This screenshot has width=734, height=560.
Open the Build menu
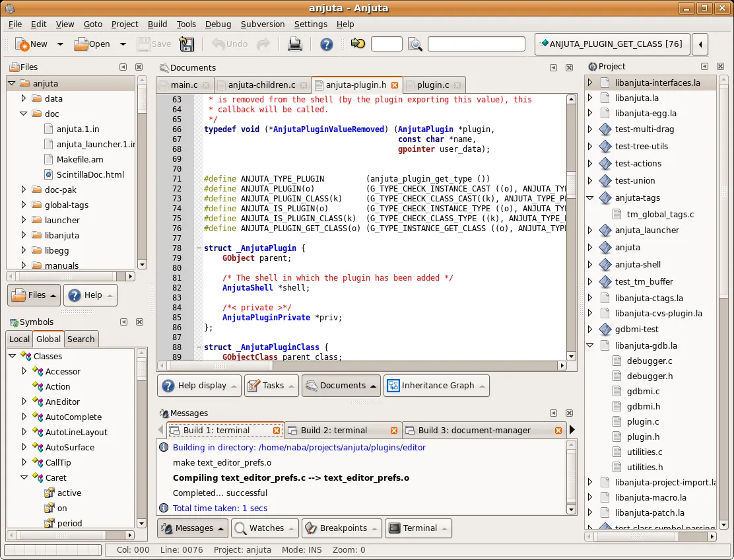pos(157,24)
